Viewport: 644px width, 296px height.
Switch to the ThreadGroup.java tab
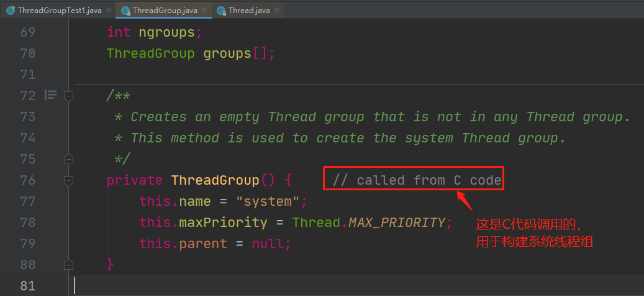(x=165, y=11)
